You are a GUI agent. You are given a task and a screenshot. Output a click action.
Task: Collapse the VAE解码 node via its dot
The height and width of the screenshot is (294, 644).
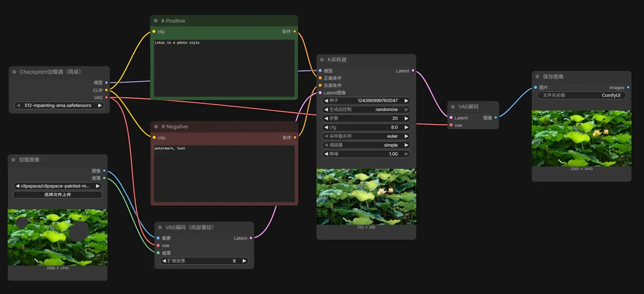coord(453,107)
